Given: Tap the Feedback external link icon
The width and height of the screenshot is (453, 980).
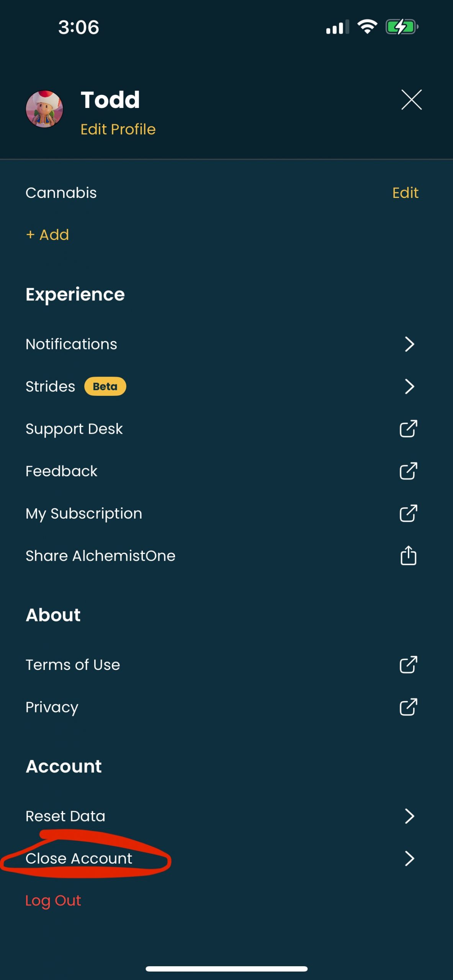Looking at the screenshot, I should pyautogui.click(x=408, y=471).
